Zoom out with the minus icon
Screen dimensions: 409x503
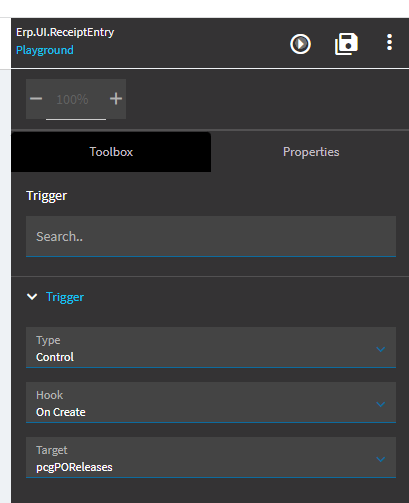click(x=36, y=99)
